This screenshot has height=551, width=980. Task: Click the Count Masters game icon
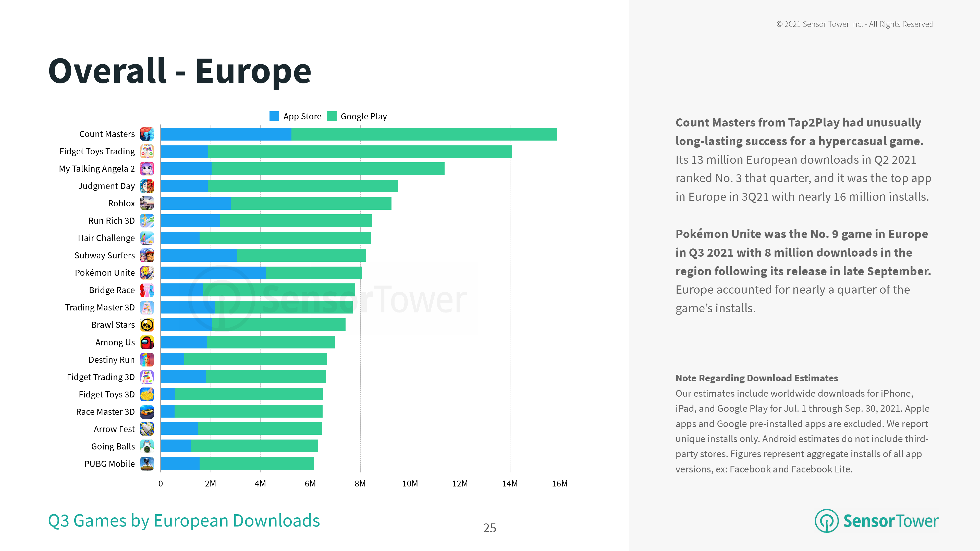tap(147, 134)
